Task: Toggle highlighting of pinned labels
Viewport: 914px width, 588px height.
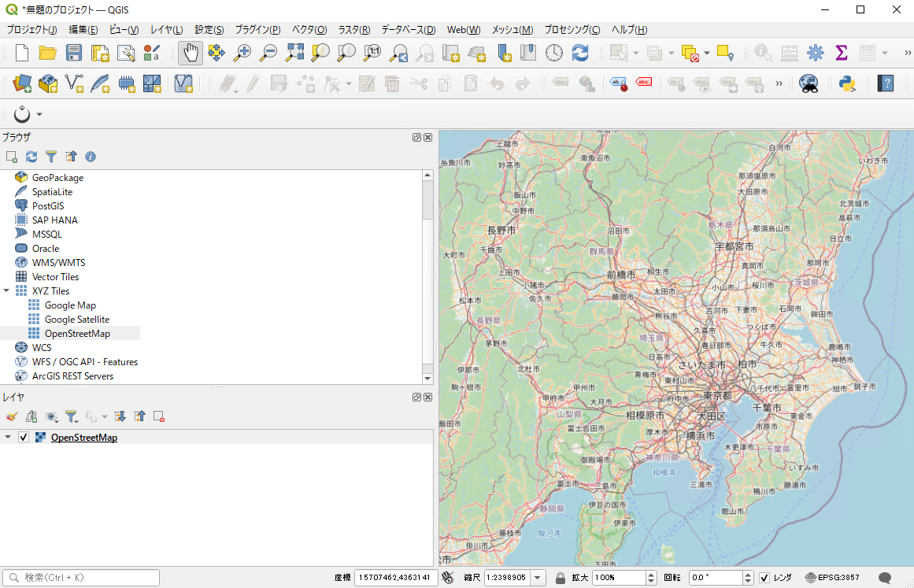Action: (x=618, y=84)
